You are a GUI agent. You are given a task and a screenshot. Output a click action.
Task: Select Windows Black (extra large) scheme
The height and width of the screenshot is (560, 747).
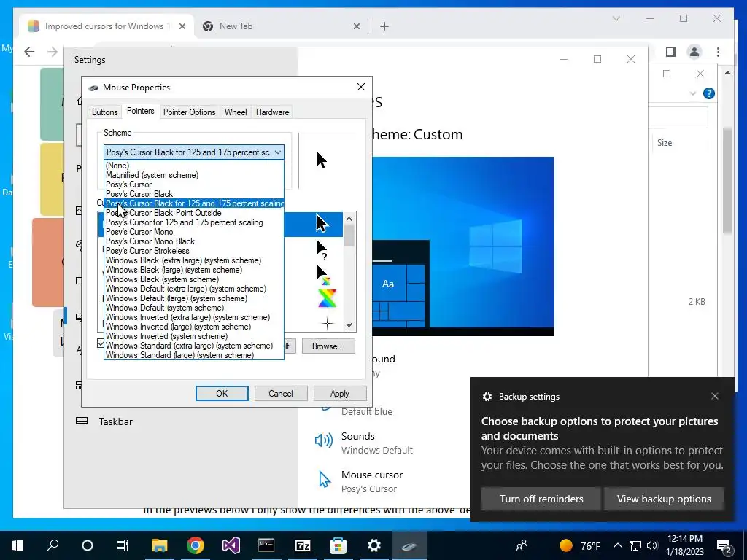[x=194, y=260]
